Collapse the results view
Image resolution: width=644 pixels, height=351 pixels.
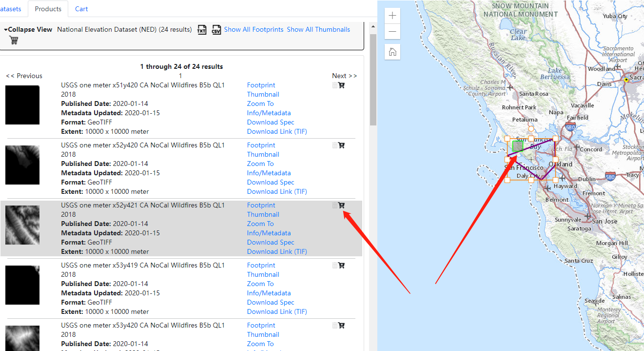28,29
